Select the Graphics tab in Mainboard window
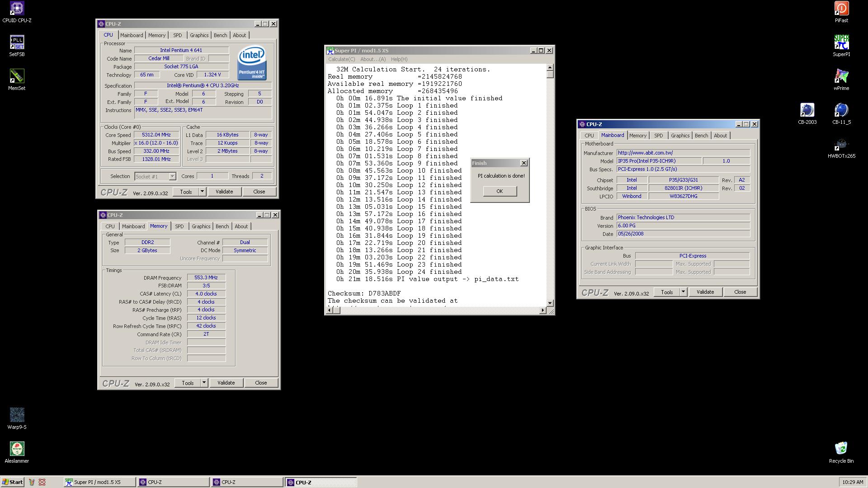Screen dimensions: 868x488 [x=680, y=136]
